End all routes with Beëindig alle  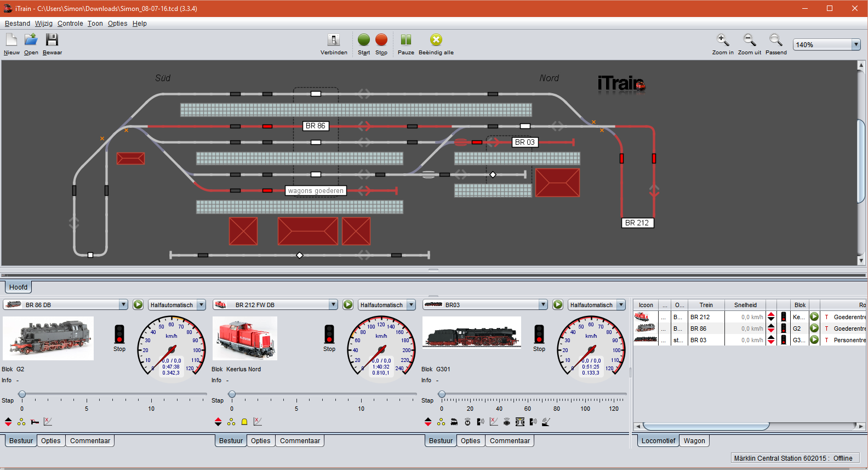436,44
